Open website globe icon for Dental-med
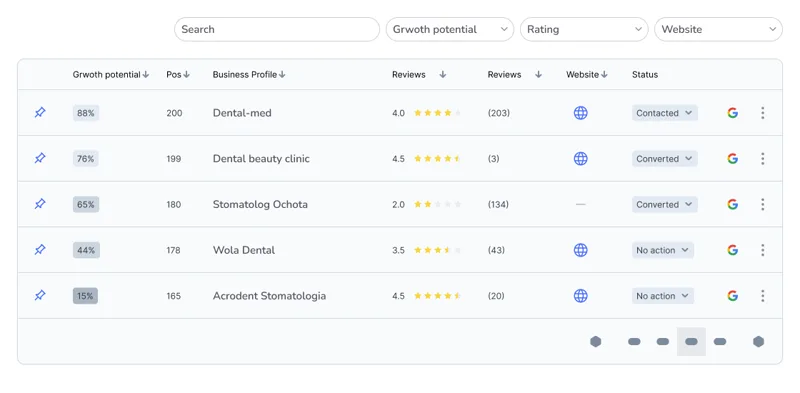 [581, 113]
